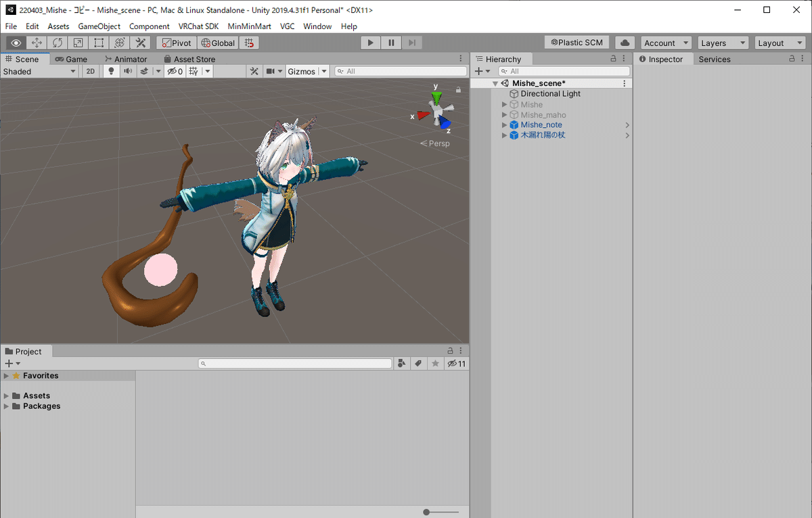Toggle scene effects icon (skybox, fog)
This screenshot has width=812, height=518.
[144, 71]
